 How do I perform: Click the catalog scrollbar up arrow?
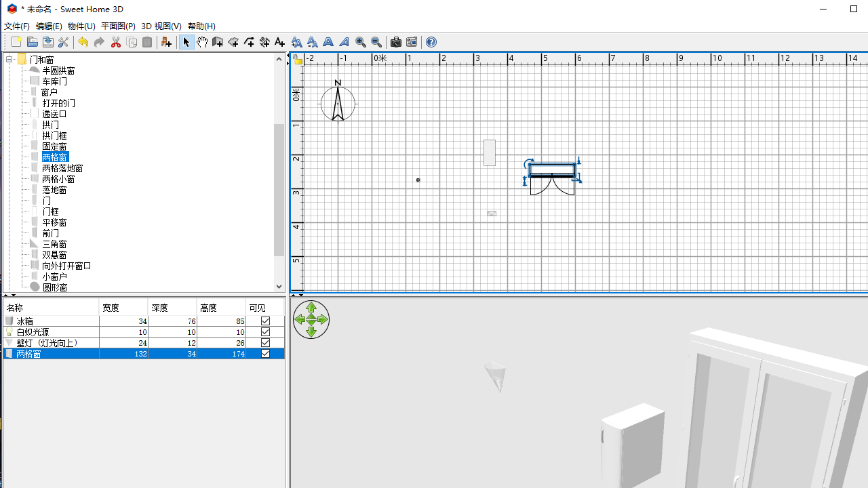pos(279,59)
